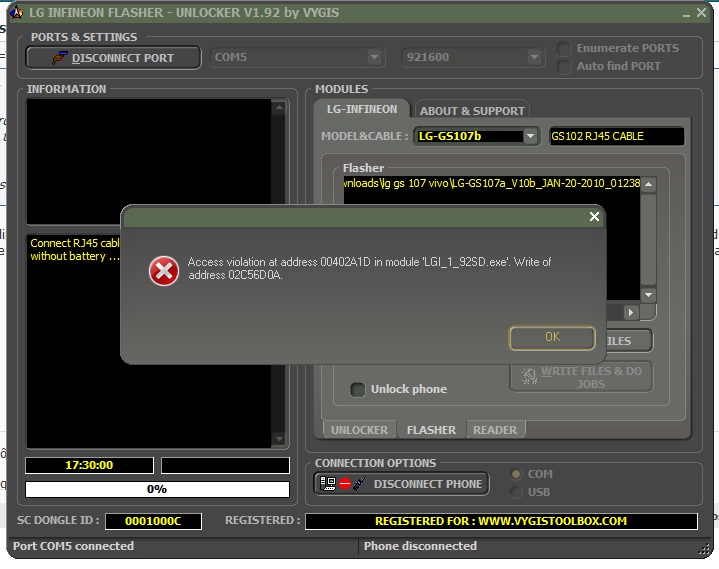Click the resize grip in the status bar corner
Image resolution: width=719 pixels, height=569 pixels.
tap(703, 548)
